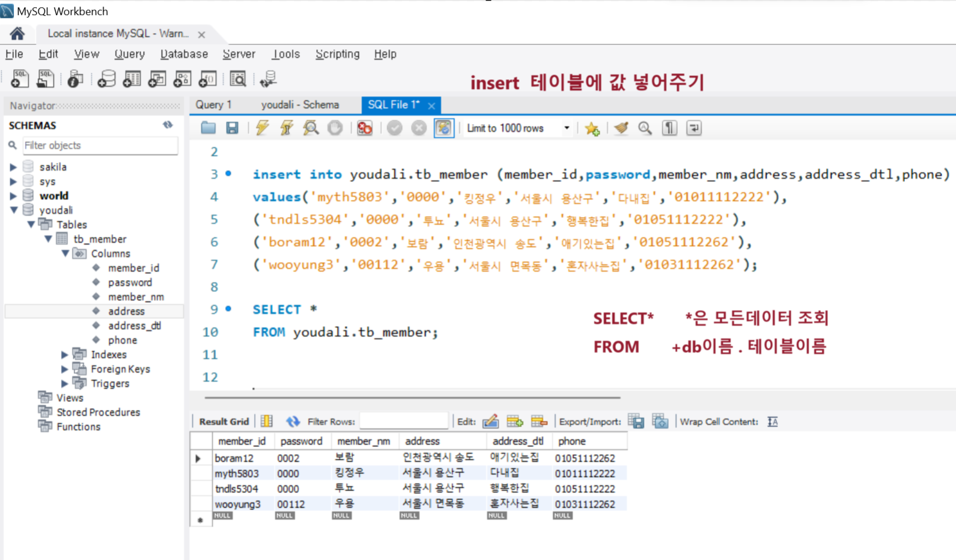Expand the Foreign Keys node
This screenshot has width=956, height=560.
pyautogui.click(x=65, y=369)
